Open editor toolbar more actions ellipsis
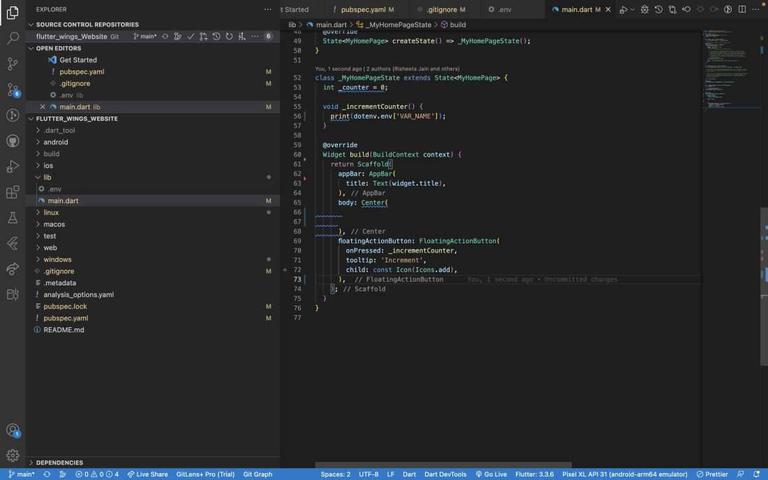 [756, 9]
